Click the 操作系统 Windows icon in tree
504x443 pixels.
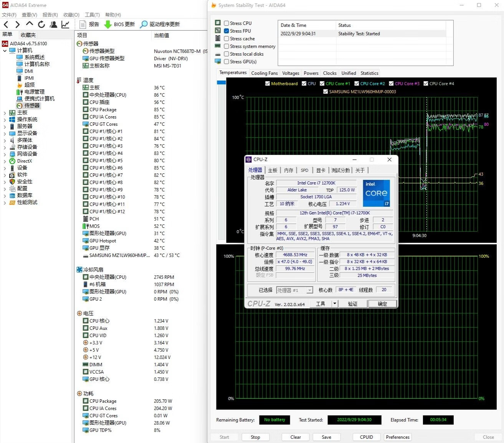coord(12,120)
